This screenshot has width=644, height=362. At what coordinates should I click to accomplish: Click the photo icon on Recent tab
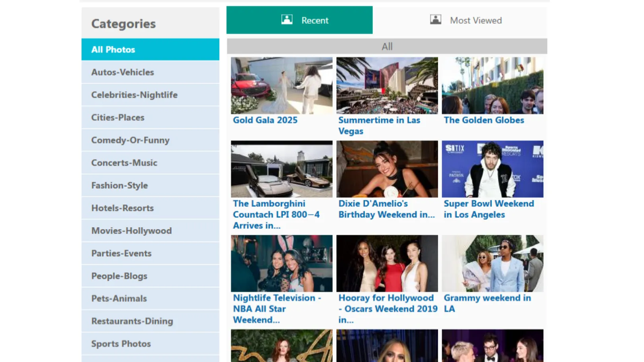point(287,19)
